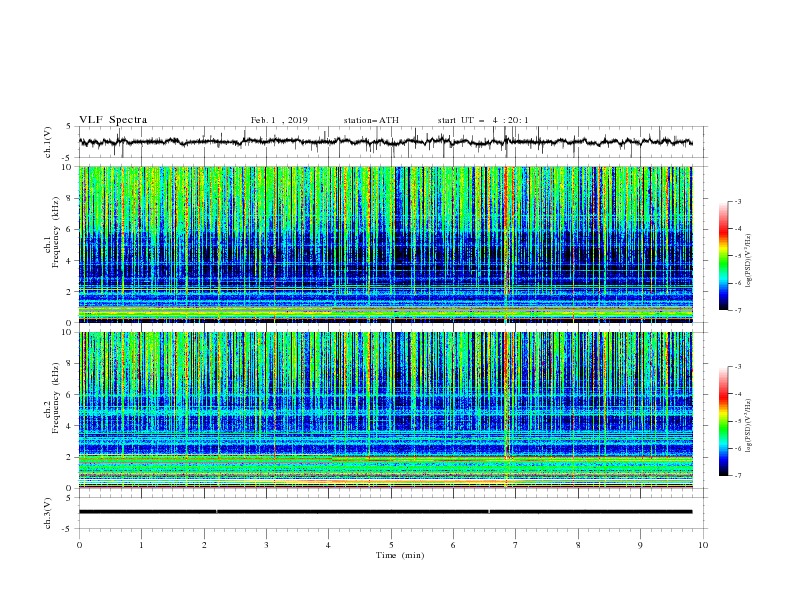Click the 'ch.3(V)' axis label
792x612 pixels.
(48, 513)
